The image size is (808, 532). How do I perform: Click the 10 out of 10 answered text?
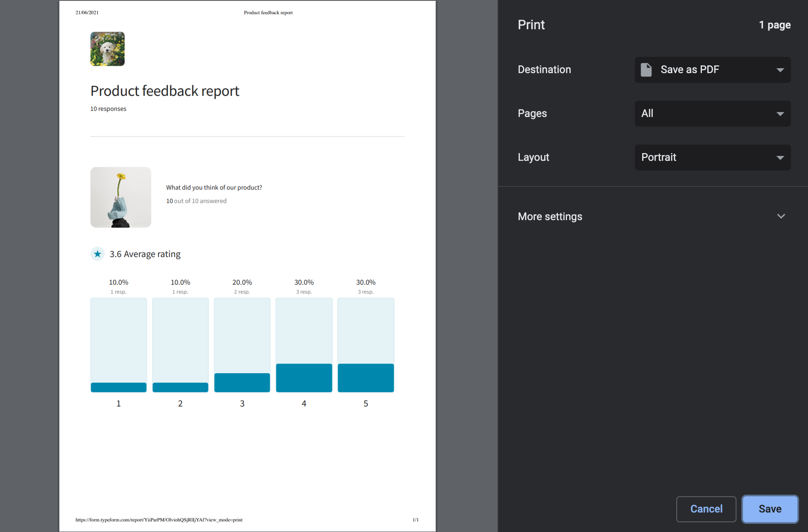click(x=196, y=201)
